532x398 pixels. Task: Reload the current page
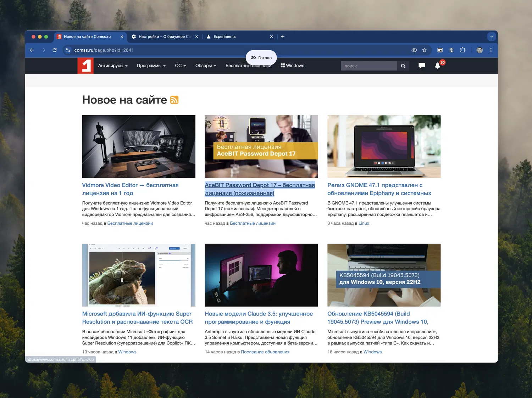pos(55,50)
